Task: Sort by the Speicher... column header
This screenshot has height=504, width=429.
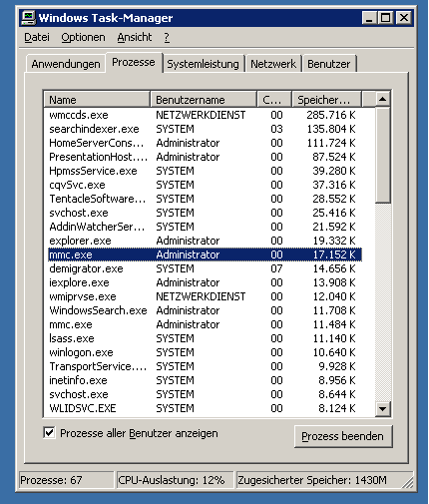Action: (x=326, y=100)
